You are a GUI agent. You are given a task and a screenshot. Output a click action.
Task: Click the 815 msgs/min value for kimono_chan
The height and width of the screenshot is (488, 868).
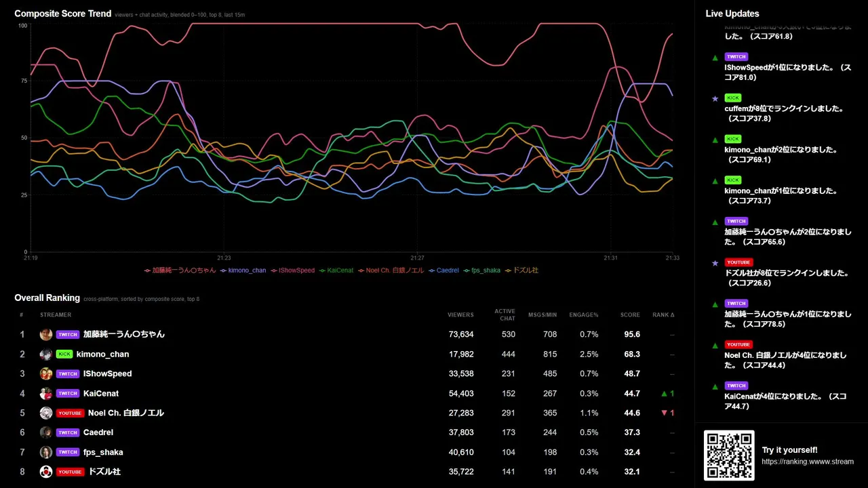pos(550,354)
